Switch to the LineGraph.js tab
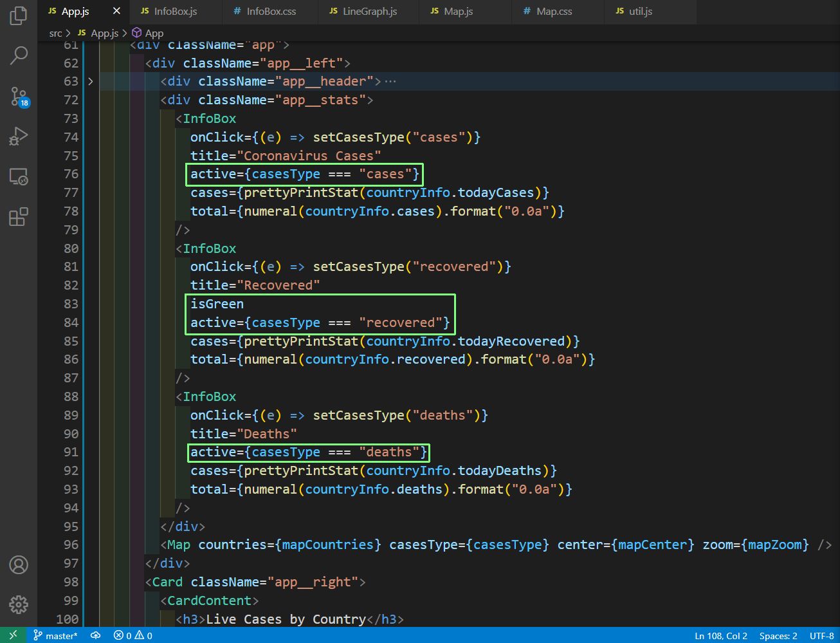840x643 pixels. (x=370, y=11)
